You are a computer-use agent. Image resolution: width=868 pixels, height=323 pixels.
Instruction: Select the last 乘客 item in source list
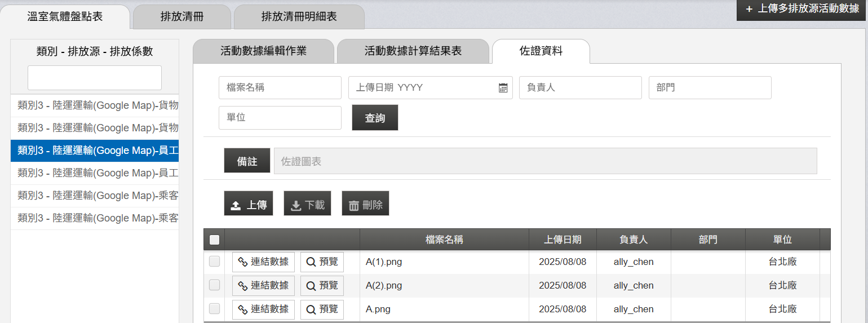point(95,218)
